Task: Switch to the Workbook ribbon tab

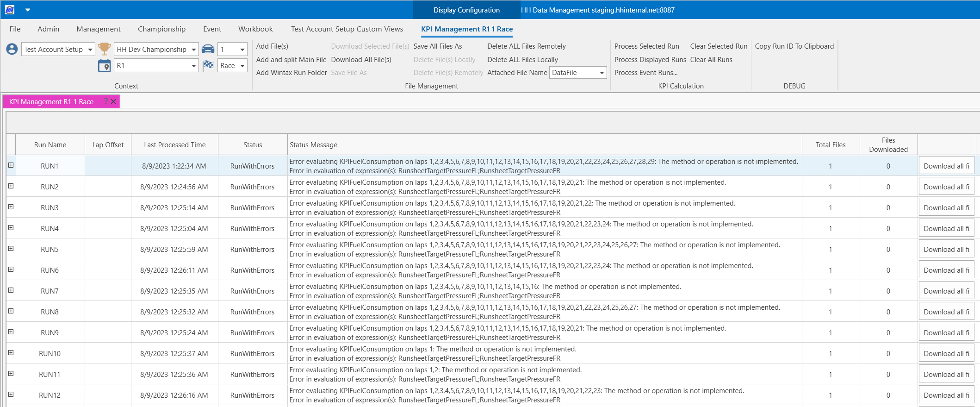Action: 255,29
